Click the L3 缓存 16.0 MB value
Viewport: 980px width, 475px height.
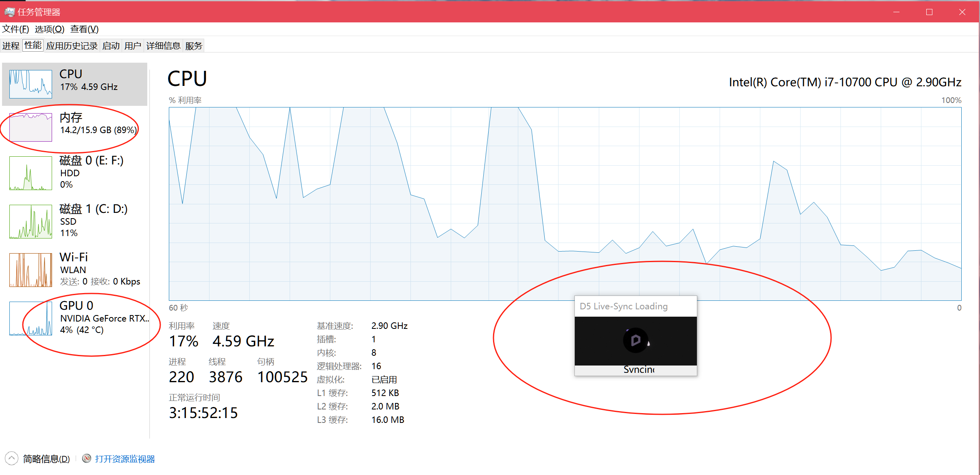point(388,420)
